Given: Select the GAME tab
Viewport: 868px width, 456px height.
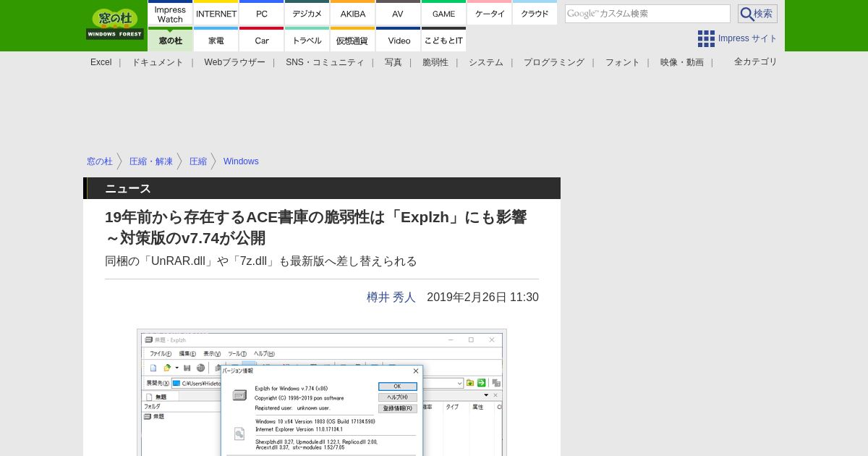Looking at the screenshot, I should coord(443,14).
